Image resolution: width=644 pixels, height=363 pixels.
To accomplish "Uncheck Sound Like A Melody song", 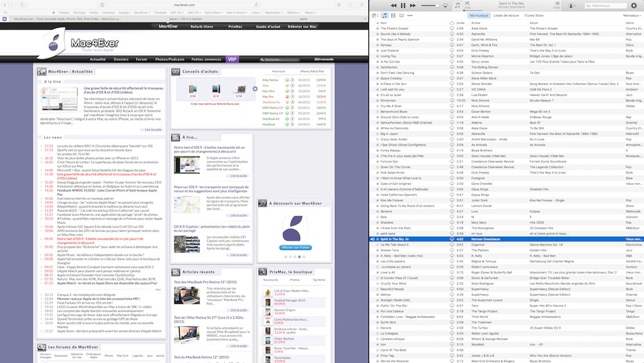I will click(x=378, y=34).
